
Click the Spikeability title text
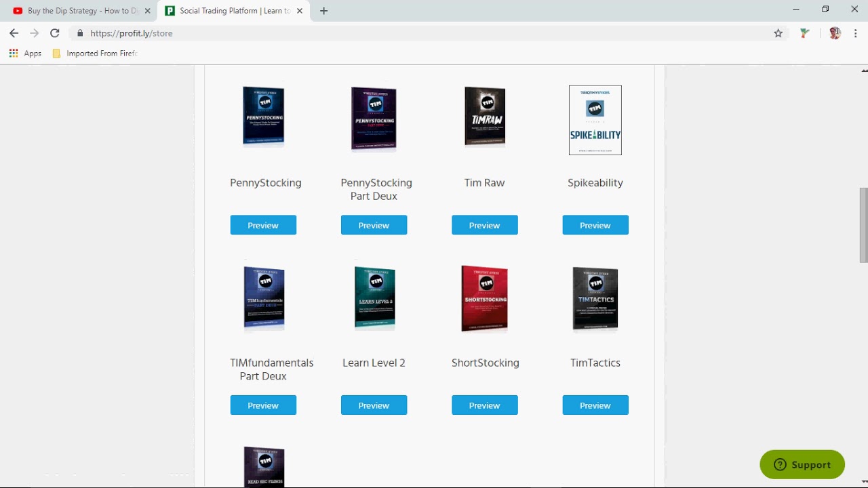pos(595,183)
